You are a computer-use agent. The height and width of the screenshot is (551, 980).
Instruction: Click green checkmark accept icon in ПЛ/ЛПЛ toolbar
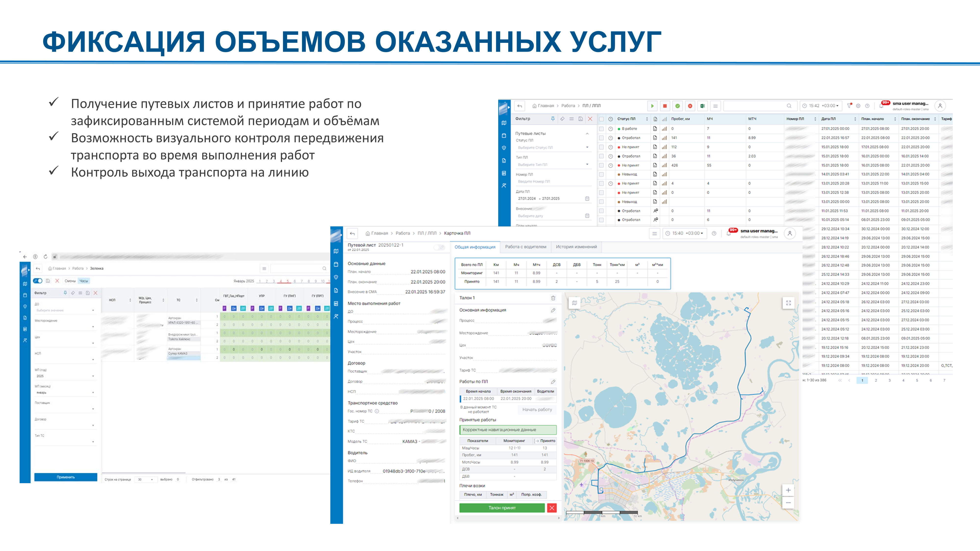pyautogui.click(x=678, y=106)
